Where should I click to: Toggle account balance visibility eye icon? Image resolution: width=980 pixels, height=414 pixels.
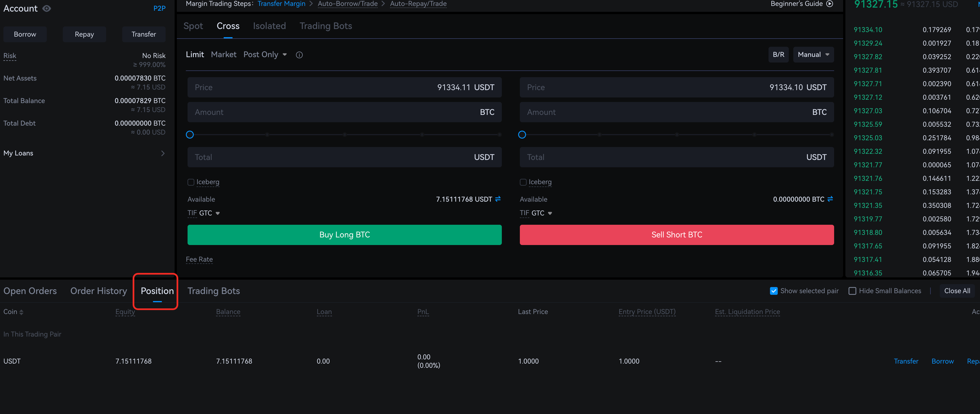[46, 8]
